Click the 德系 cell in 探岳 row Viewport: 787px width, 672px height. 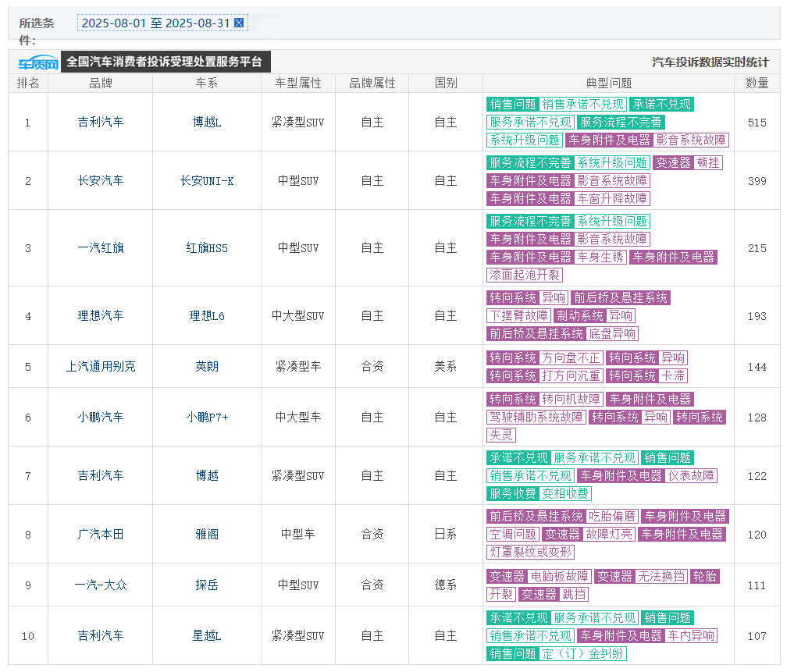click(x=446, y=585)
